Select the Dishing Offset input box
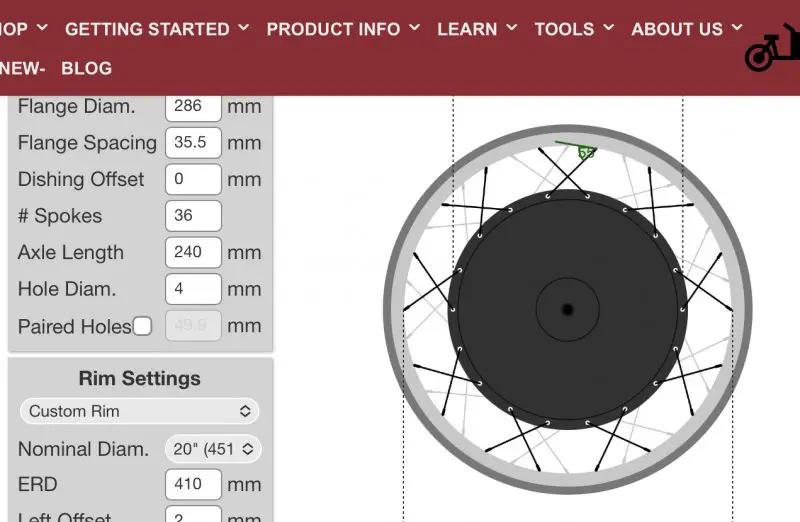The width and height of the screenshot is (800, 522). (192, 180)
